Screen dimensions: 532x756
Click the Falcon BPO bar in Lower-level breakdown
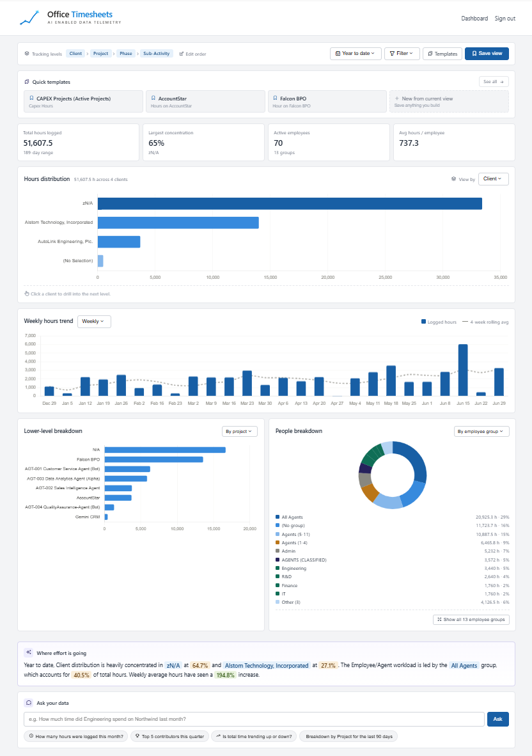pos(153,459)
